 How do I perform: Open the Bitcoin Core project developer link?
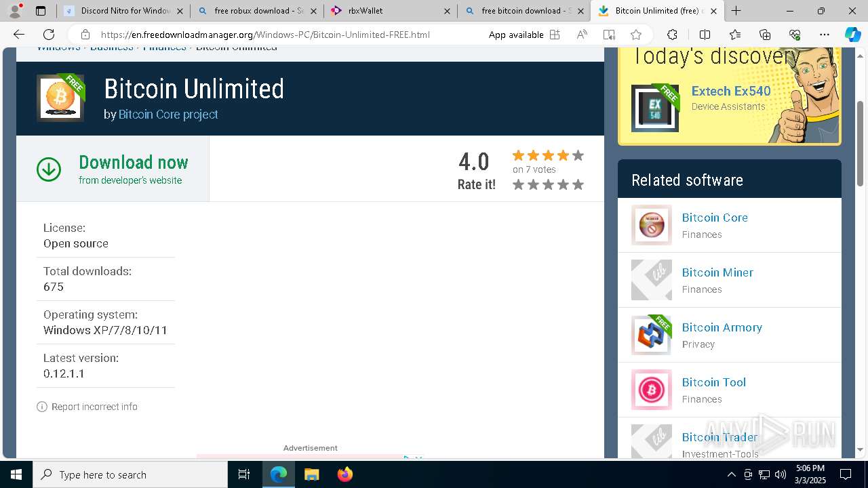(168, 115)
